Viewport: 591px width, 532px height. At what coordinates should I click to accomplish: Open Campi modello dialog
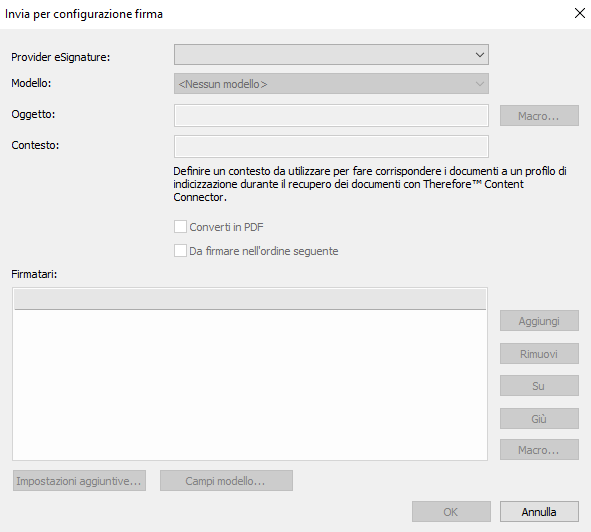pos(226,481)
